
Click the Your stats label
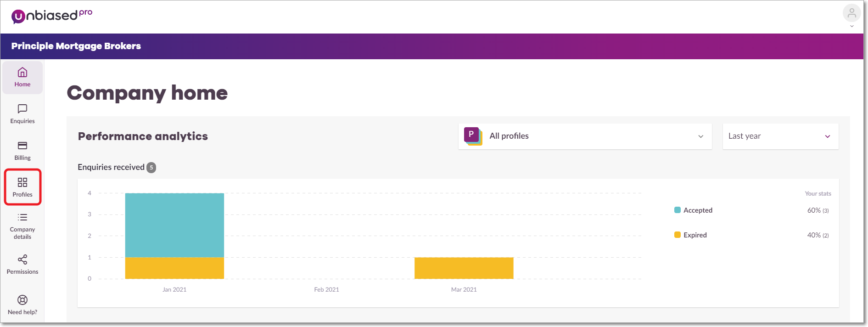[818, 194]
